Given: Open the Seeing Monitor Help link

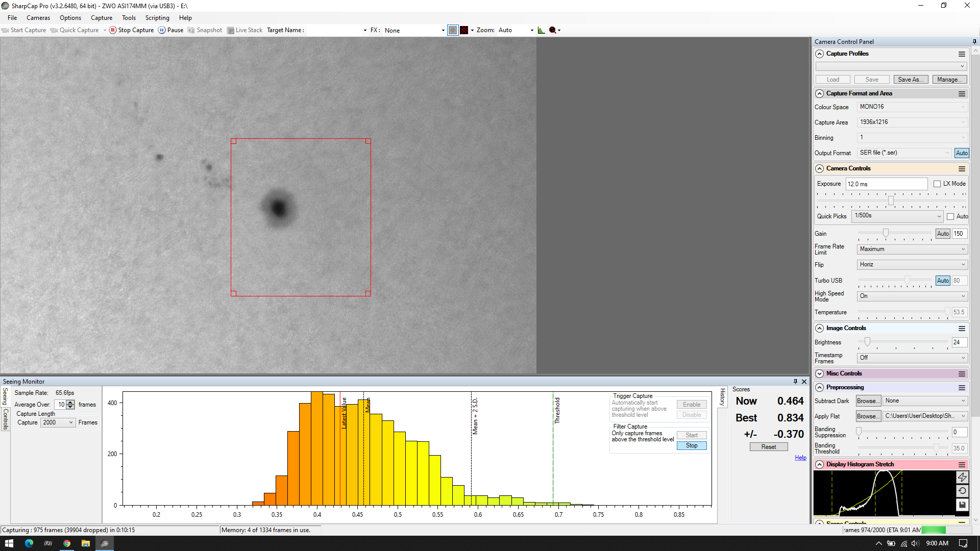Looking at the screenshot, I should [800, 458].
